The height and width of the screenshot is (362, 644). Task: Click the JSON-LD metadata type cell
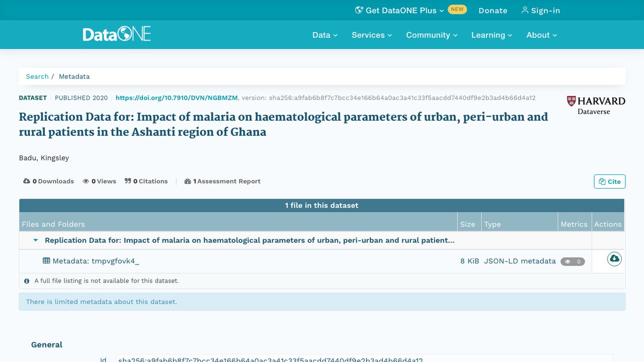pos(520,261)
